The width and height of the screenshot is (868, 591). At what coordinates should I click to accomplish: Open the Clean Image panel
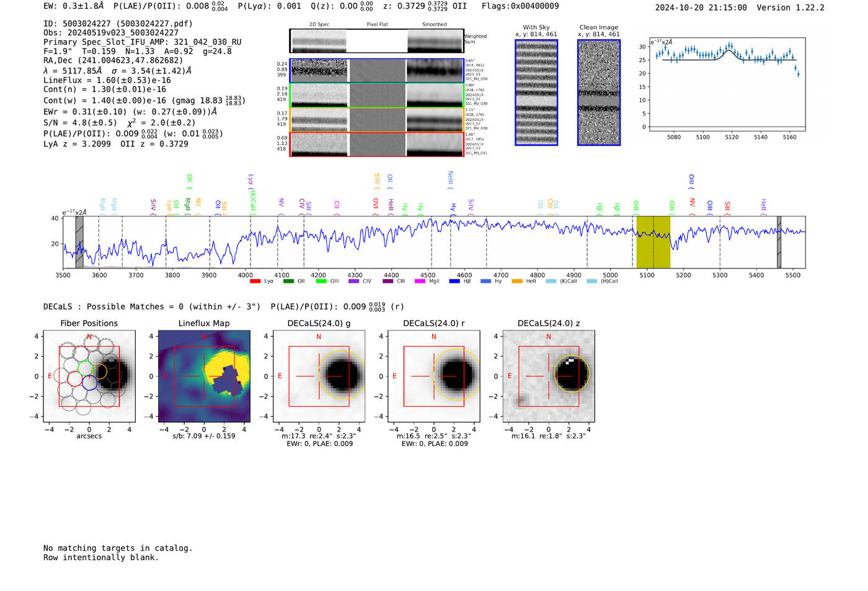[599, 92]
